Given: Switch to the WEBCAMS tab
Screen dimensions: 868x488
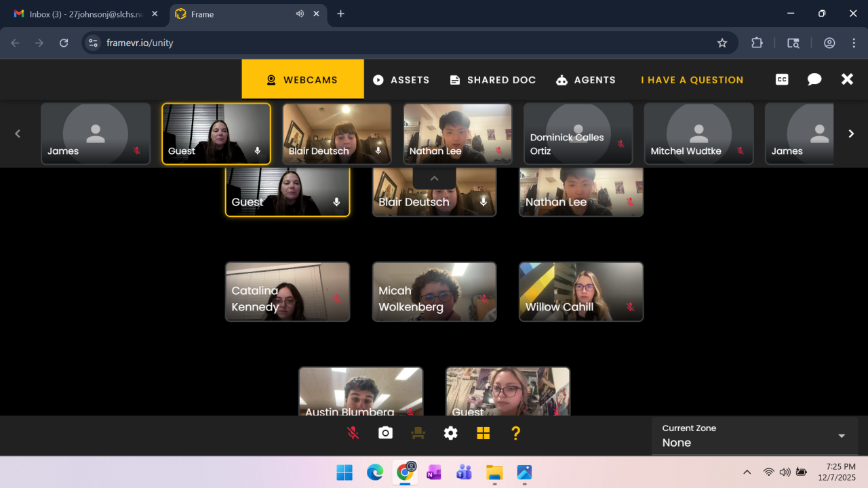Looking at the screenshot, I should (302, 79).
